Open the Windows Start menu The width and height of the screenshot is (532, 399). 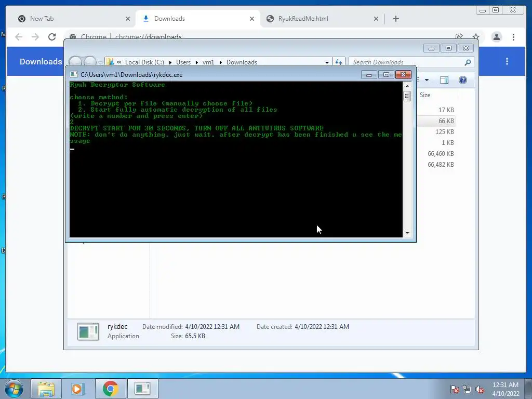pyautogui.click(x=14, y=389)
